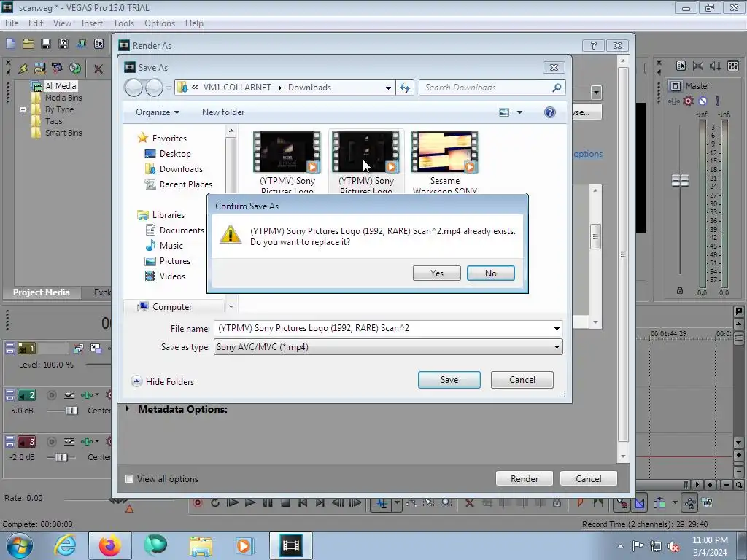
Task: Click No in the Confirm Save As dialog
Action: coord(491,273)
